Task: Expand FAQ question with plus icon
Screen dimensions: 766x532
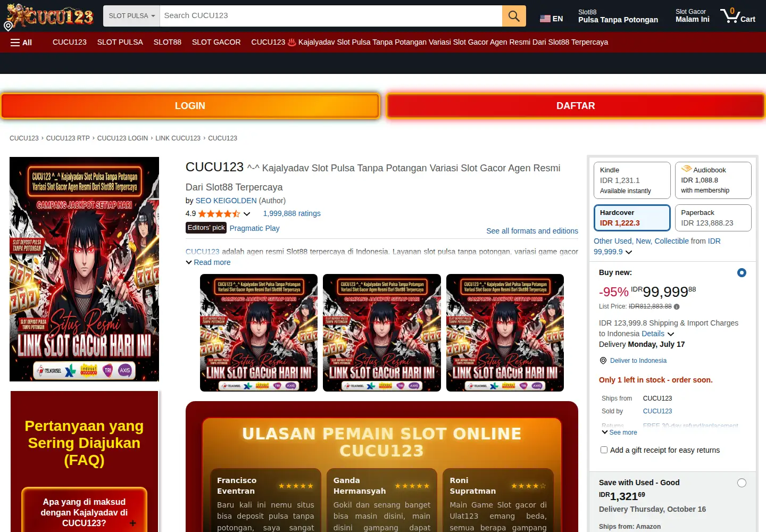Action: (132, 523)
